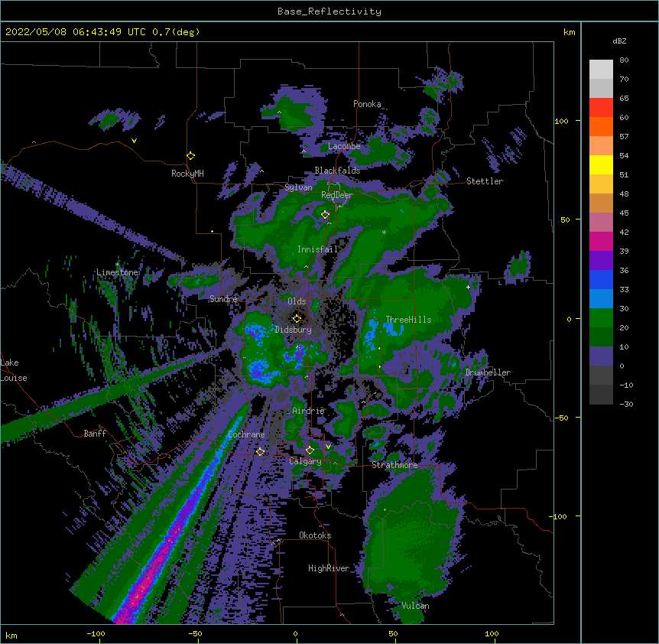
Task: Click the Limestone label
Action: 117,272
